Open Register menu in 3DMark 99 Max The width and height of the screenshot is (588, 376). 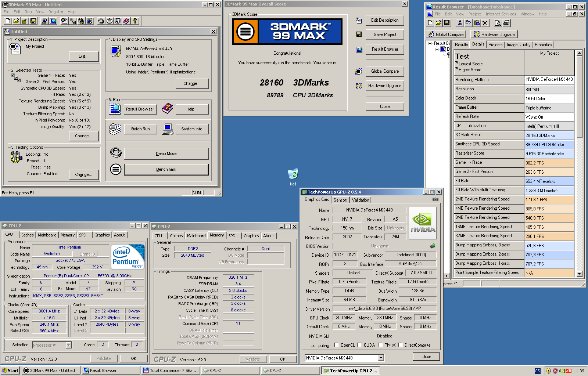coord(55,12)
